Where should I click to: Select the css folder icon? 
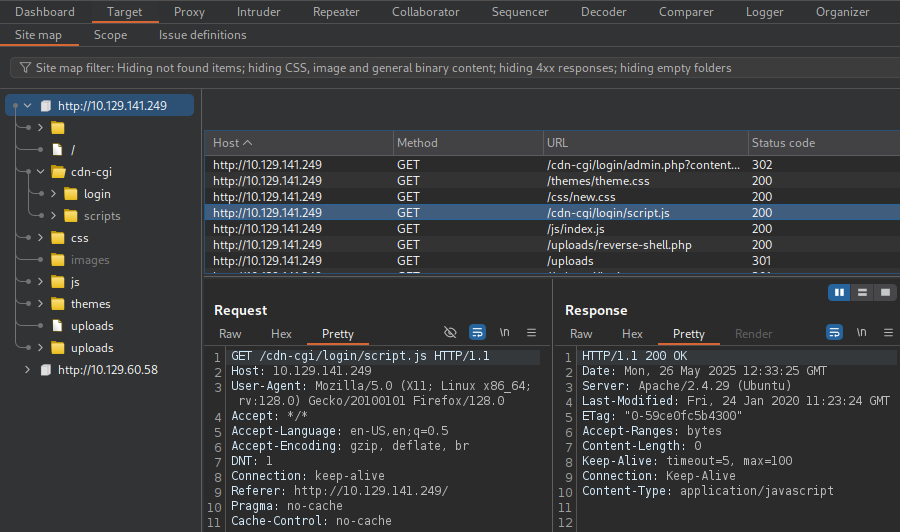click(57, 238)
